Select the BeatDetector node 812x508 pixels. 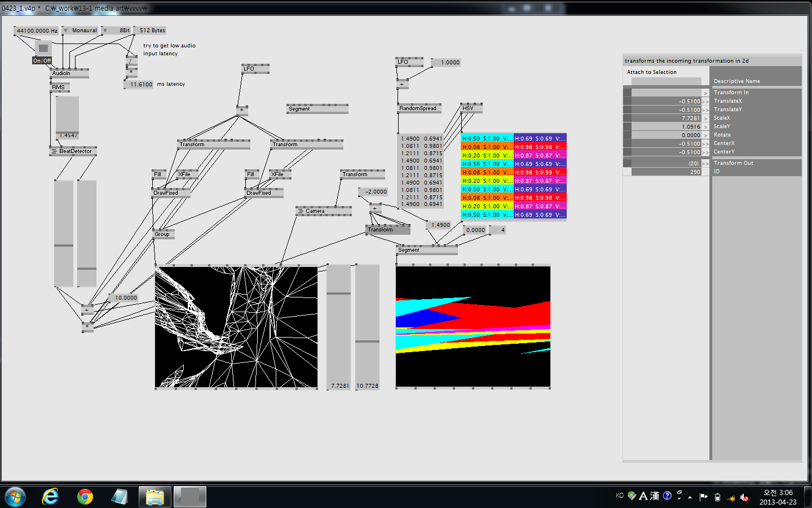(x=73, y=151)
